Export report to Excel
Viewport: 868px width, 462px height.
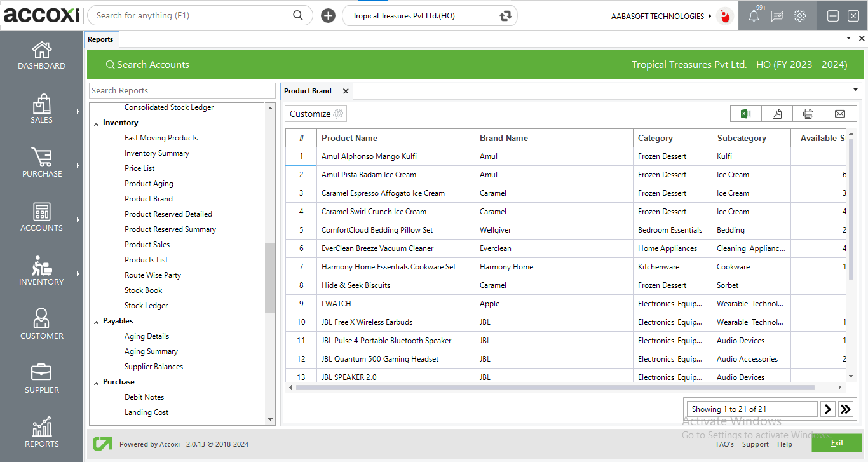[745, 114]
